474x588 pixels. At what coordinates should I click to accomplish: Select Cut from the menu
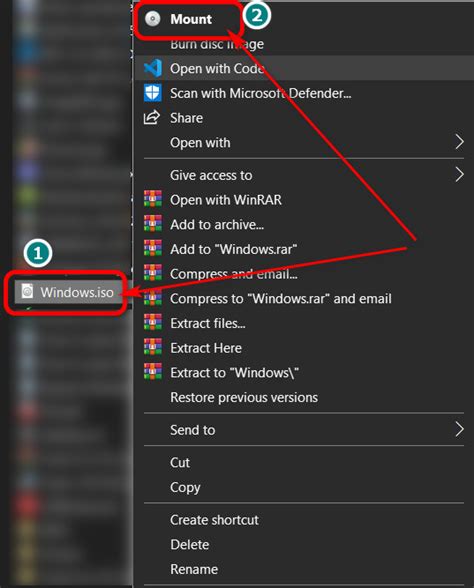coord(180,463)
